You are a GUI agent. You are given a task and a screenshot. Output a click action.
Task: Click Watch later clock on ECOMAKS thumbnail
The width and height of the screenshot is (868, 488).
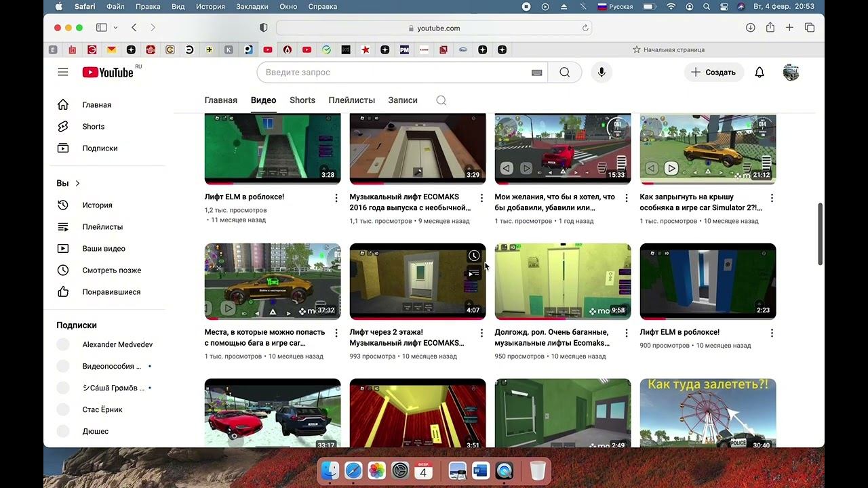tap(474, 256)
